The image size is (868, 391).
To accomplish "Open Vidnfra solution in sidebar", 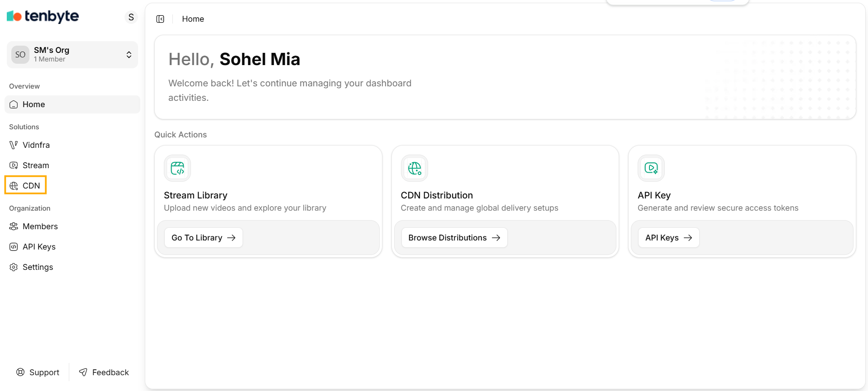I will 72,145.
